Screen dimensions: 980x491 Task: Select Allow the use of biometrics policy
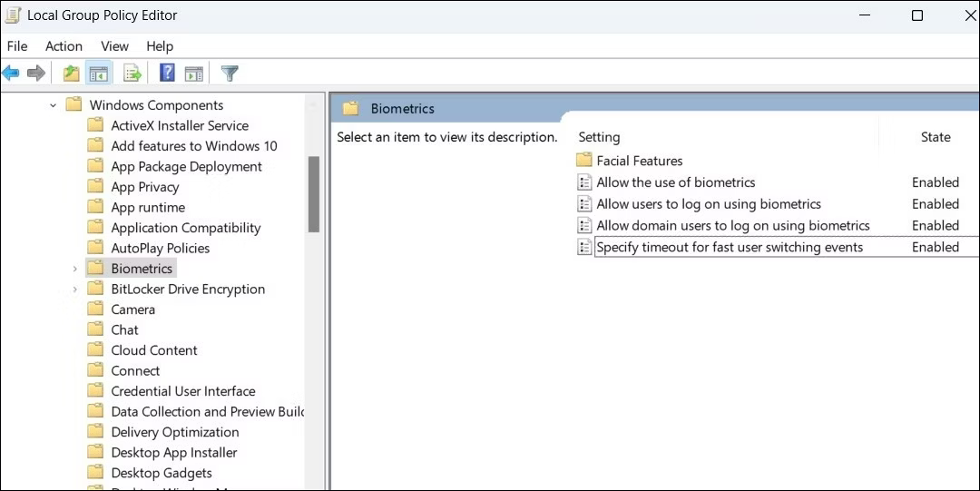pos(675,182)
